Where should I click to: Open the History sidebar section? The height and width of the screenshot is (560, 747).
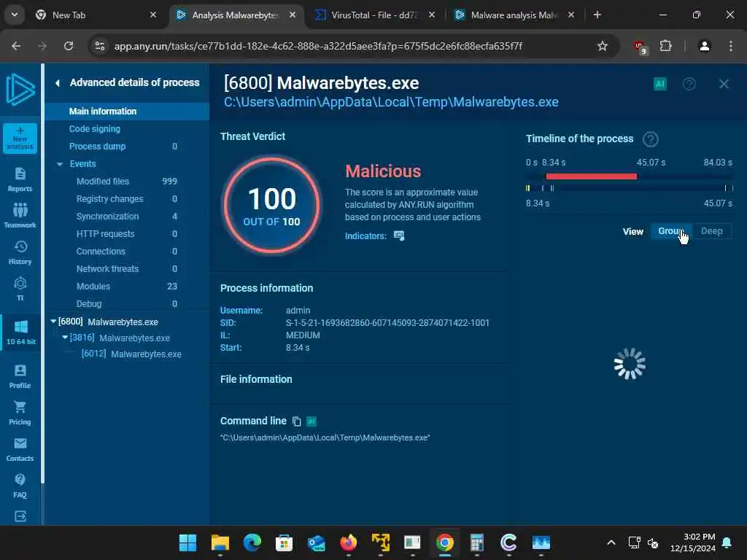coord(20,252)
